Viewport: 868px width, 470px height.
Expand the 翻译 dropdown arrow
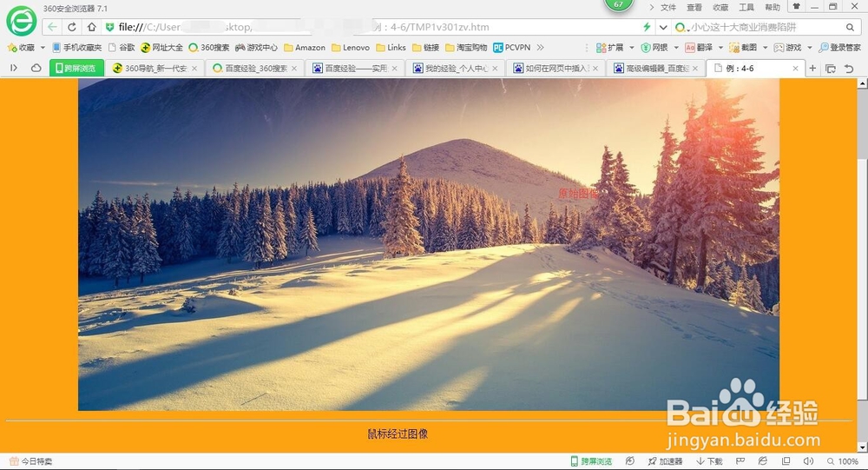[x=720, y=48]
